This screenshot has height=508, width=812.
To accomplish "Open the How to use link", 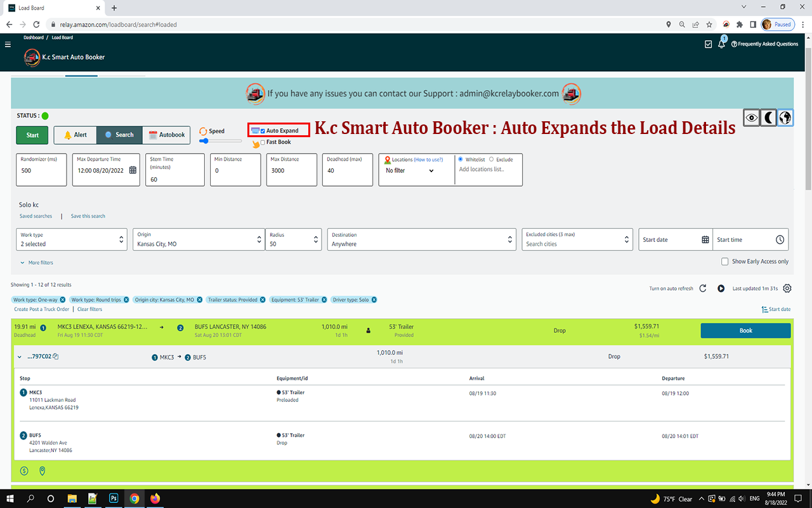I will (x=428, y=159).
